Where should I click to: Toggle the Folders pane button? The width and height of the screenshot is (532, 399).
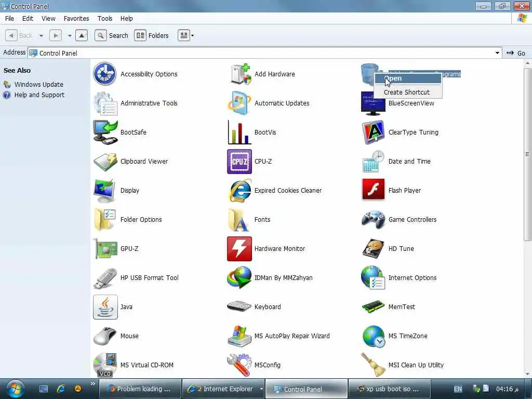152,36
